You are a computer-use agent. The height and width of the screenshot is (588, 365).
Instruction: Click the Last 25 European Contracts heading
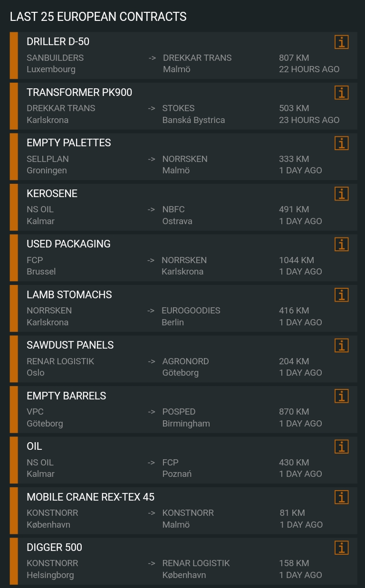[x=98, y=17]
